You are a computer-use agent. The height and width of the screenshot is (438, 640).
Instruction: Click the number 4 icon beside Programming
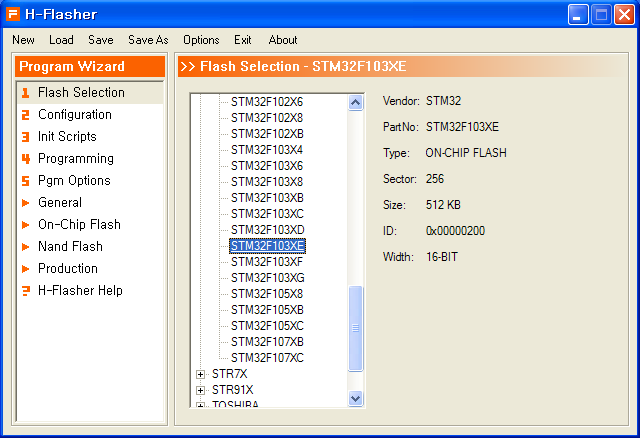coord(26,159)
